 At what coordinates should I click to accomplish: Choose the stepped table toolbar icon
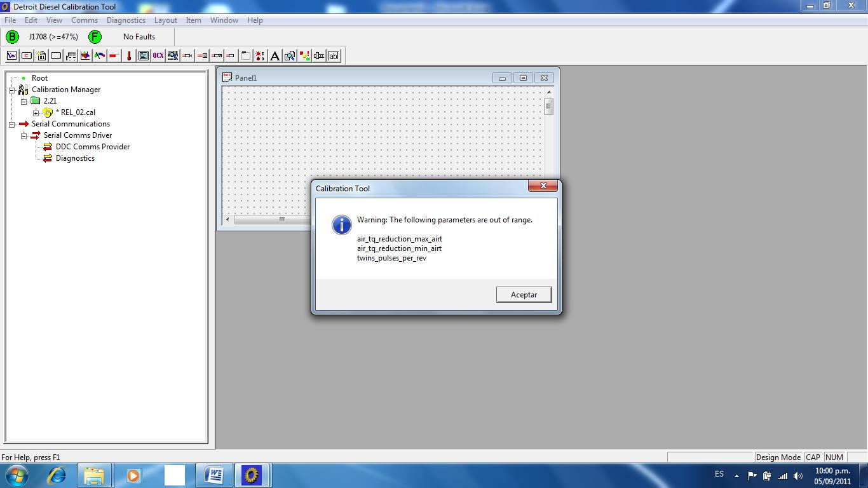tap(71, 56)
